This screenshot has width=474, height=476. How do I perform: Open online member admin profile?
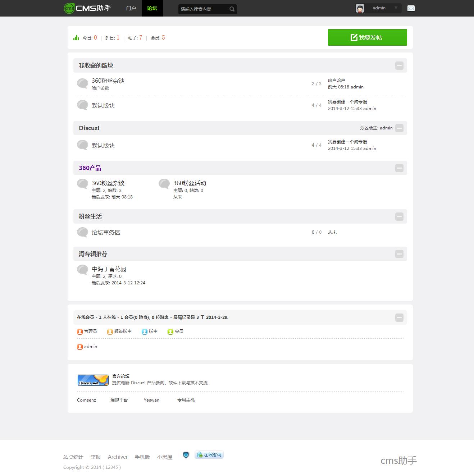(x=91, y=347)
